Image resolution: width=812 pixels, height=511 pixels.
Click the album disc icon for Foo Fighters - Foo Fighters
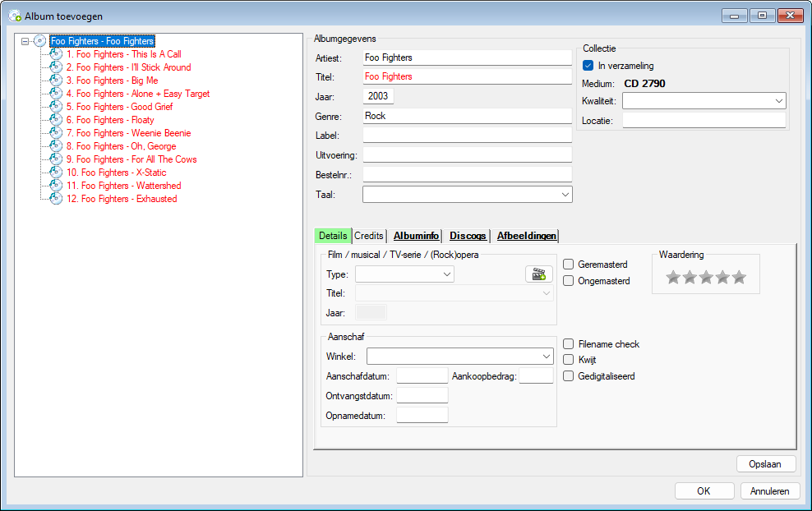click(x=40, y=41)
